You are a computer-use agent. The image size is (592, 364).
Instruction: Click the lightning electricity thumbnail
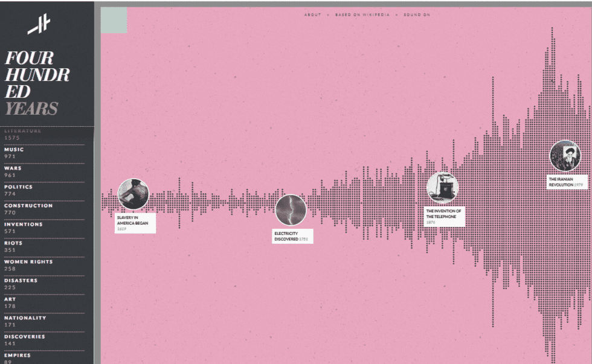pyautogui.click(x=291, y=210)
